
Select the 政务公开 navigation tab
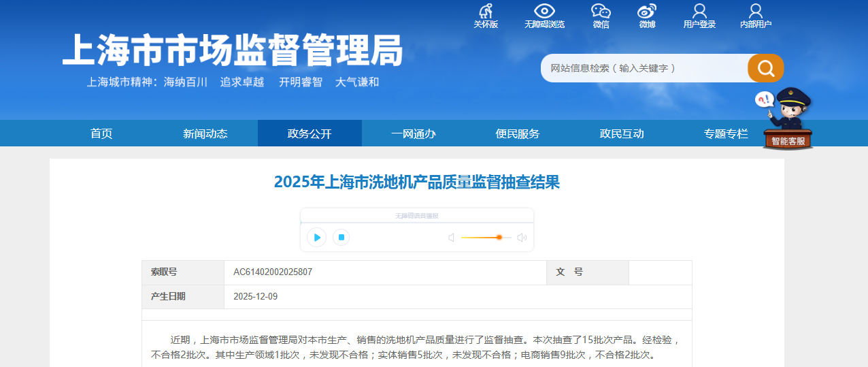(x=310, y=133)
